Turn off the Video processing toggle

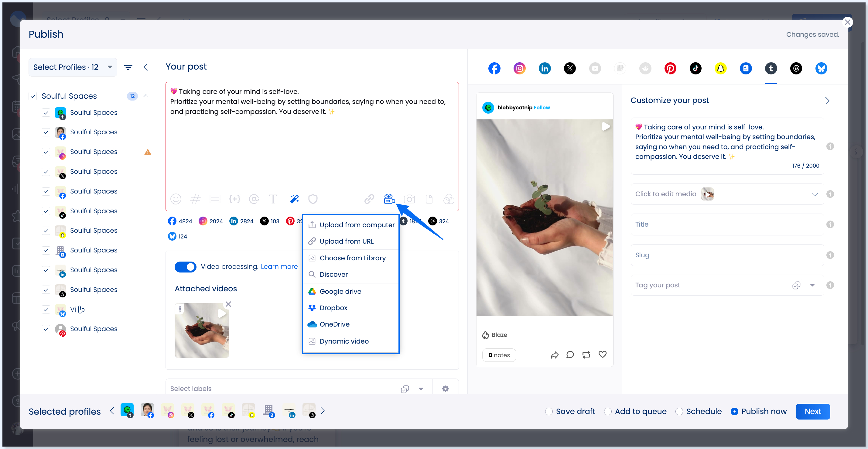coord(185,267)
